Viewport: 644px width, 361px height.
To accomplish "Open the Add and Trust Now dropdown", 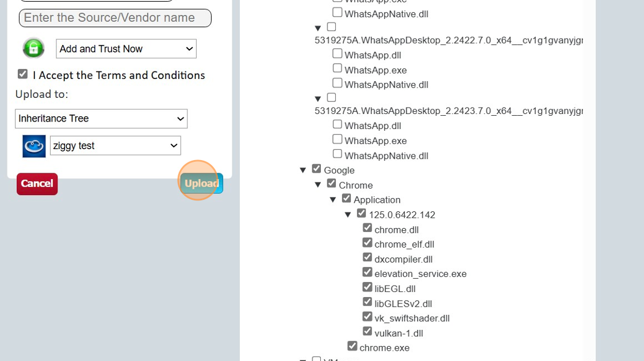I will pyautogui.click(x=126, y=48).
